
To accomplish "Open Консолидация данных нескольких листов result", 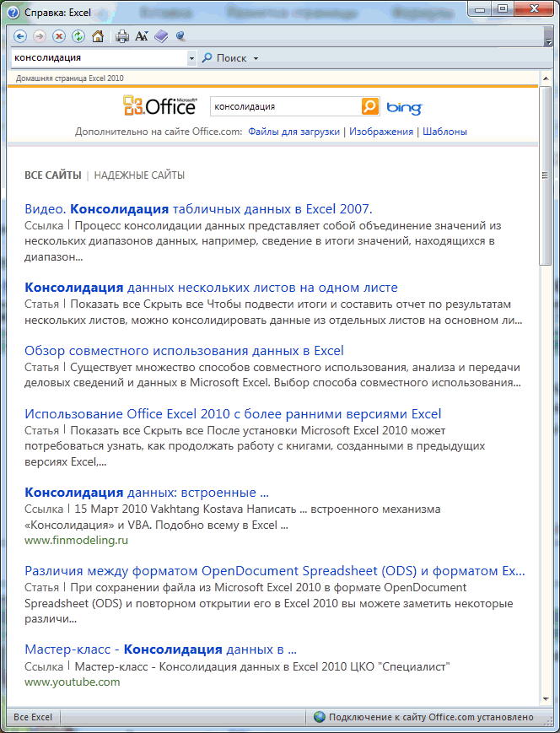I will point(211,288).
